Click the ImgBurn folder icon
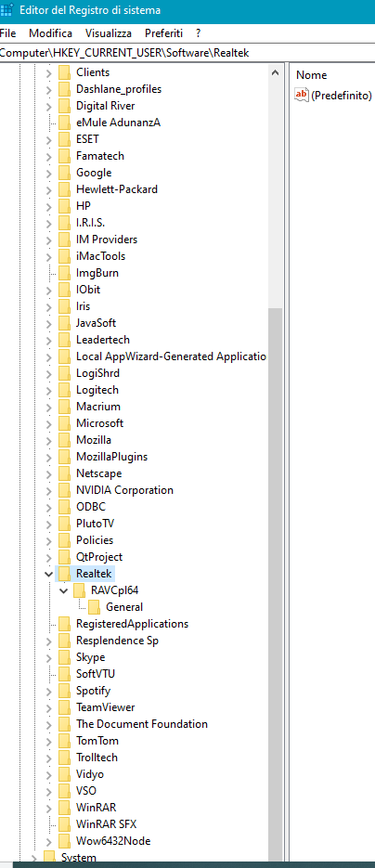Viewport: 375px width, 868px height. 65,273
